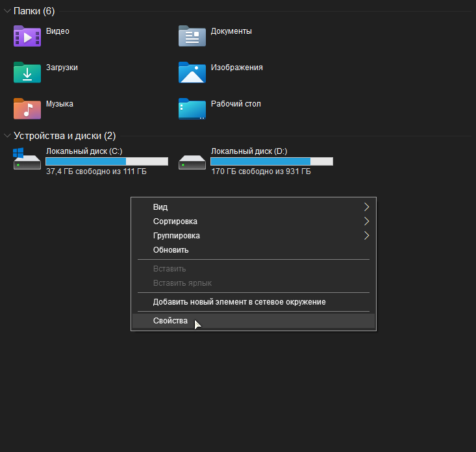The image size is (476, 452).
Task: Click the Папки (6) group header text
Action: coord(34,11)
